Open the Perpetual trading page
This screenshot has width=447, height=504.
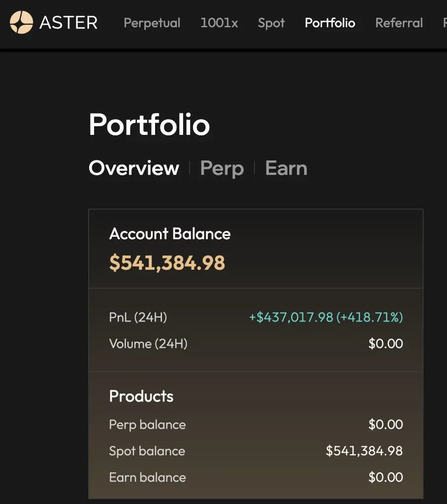coord(152,23)
